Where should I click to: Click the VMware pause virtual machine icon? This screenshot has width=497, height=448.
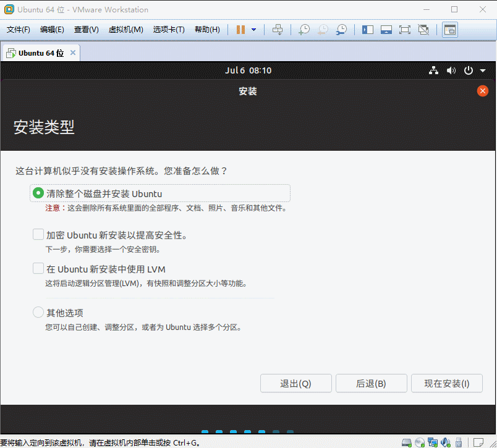coord(240,30)
